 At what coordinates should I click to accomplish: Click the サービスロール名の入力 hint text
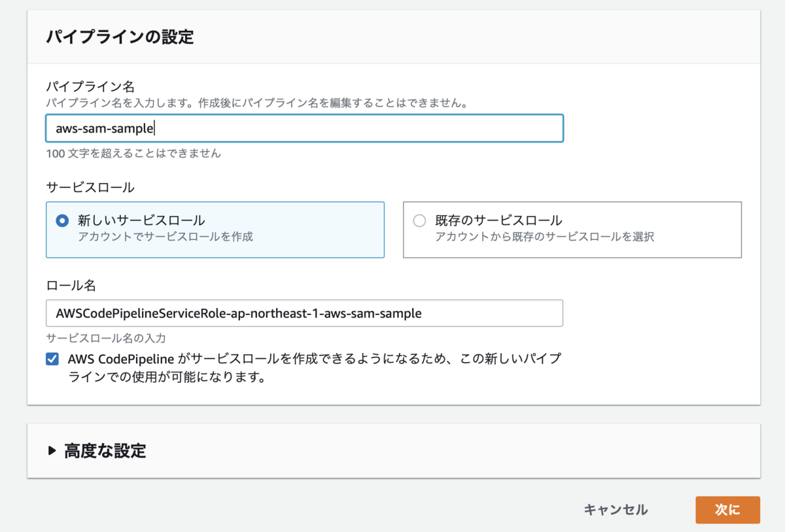(x=106, y=339)
